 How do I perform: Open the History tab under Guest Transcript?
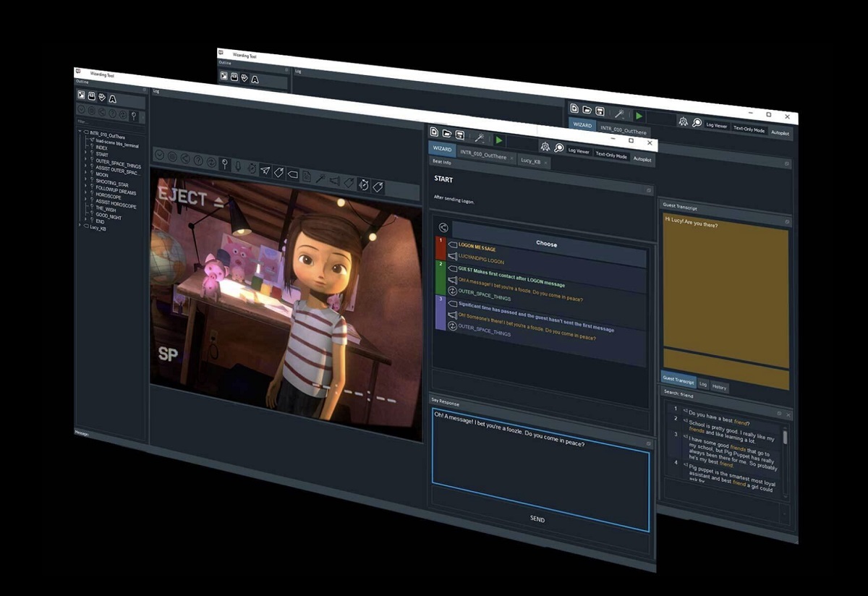click(x=720, y=387)
